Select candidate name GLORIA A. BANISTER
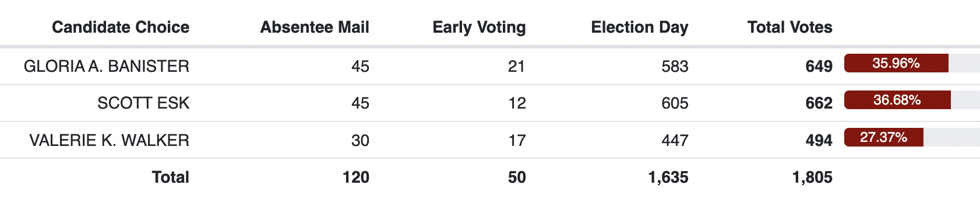This screenshot has height=216, width=980. (x=107, y=66)
